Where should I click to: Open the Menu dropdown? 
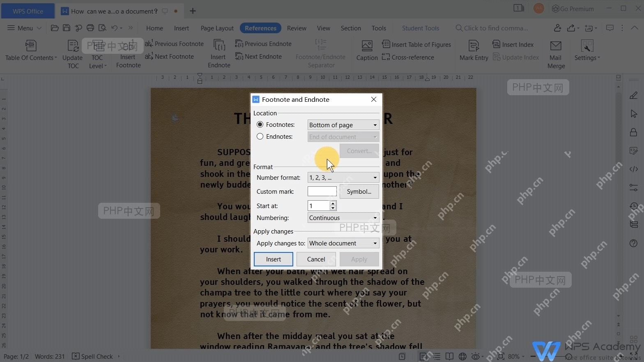(x=25, y=28)
